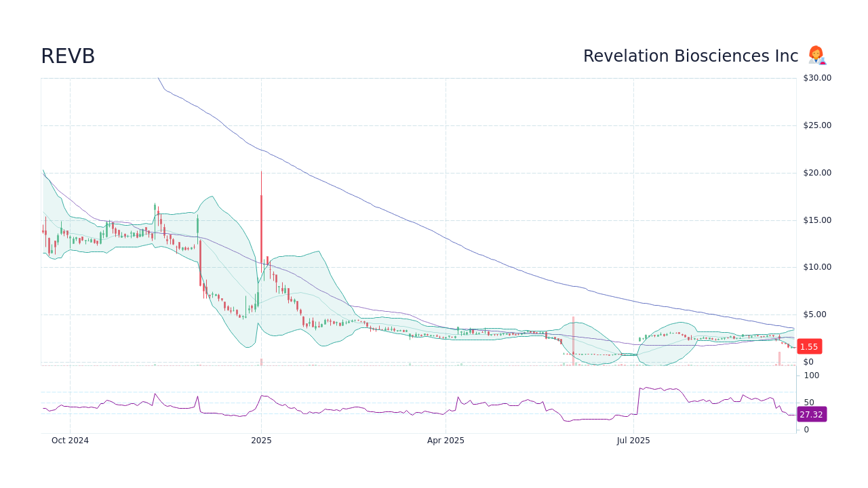The image size is (868, 488).
Task: Select the 100 label on lower panel axis
Action: [x=811, y=375]
